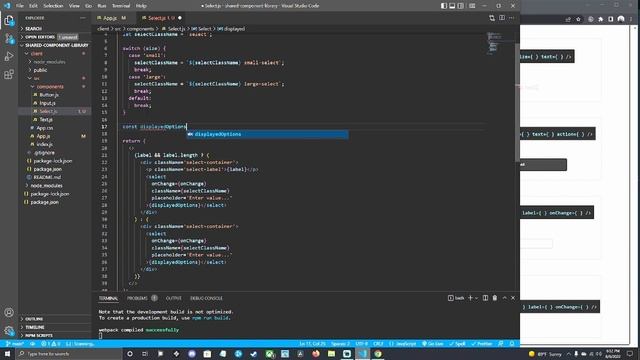Viewport: 640px width, 360px height.
Task: Open editor More Actions ellipsis
Action: tap(511, 18)
